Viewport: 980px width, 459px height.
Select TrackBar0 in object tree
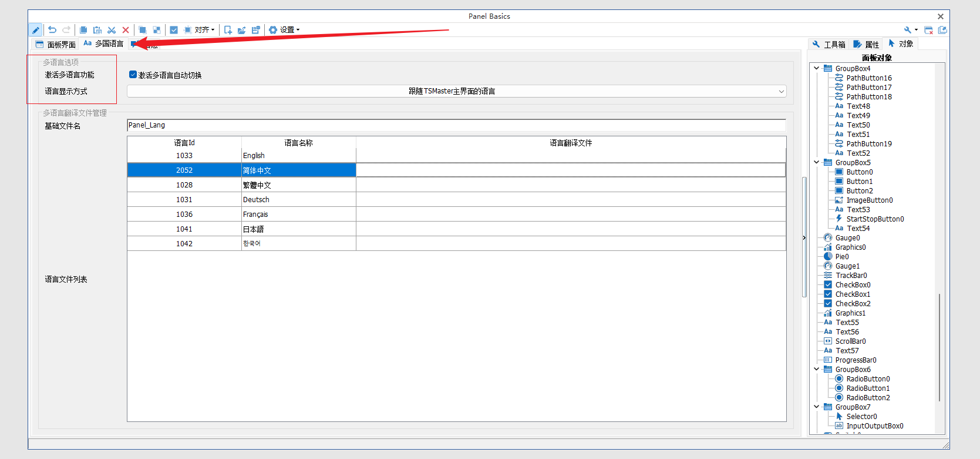851,276
